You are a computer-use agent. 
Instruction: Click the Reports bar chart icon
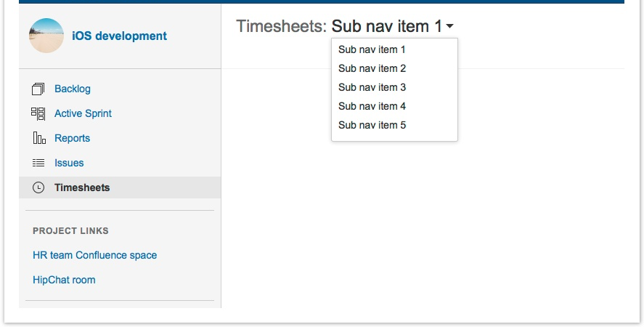[x=38, y=138]
